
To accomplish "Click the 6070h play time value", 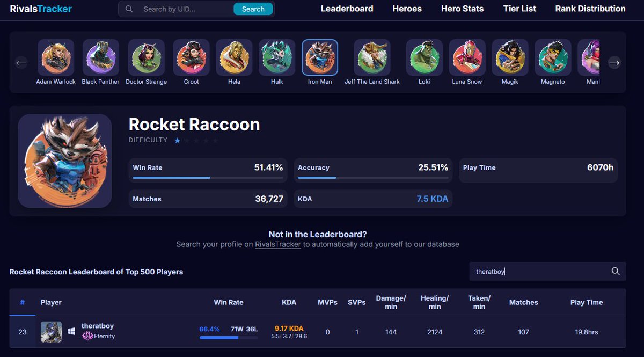I will tap(600, 167).
